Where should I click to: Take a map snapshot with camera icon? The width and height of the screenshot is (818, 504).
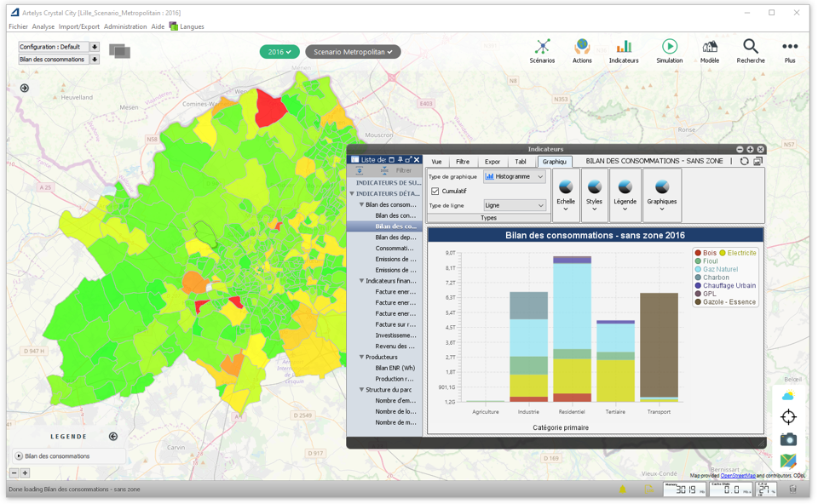pos(788,439)
